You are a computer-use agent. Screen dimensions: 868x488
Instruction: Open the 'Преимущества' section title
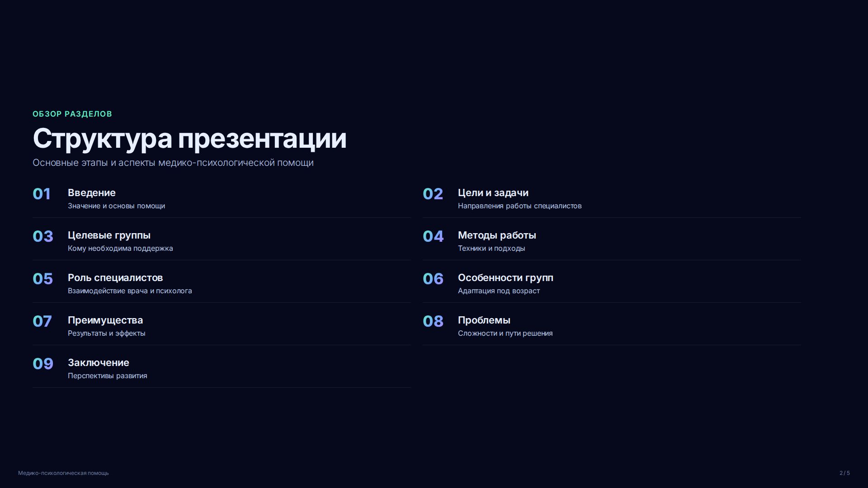pyautogui.click(x=105, y=320)
